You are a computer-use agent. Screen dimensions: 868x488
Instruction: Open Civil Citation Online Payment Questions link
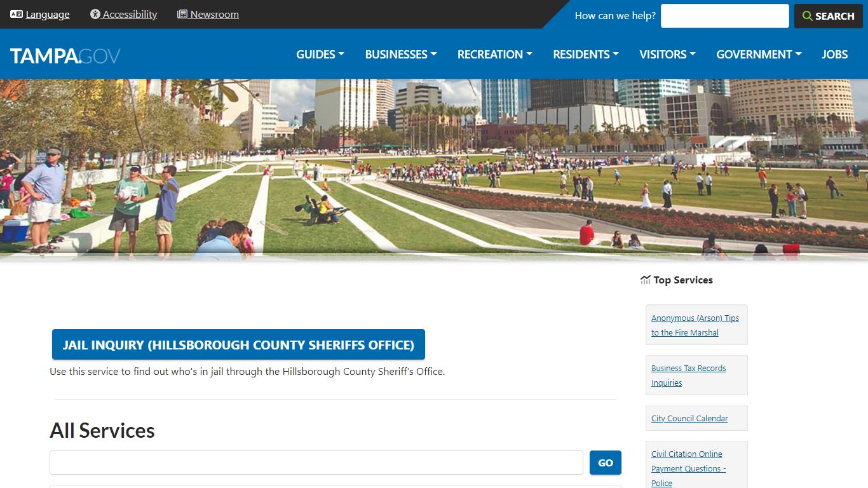tap(688, 468)
